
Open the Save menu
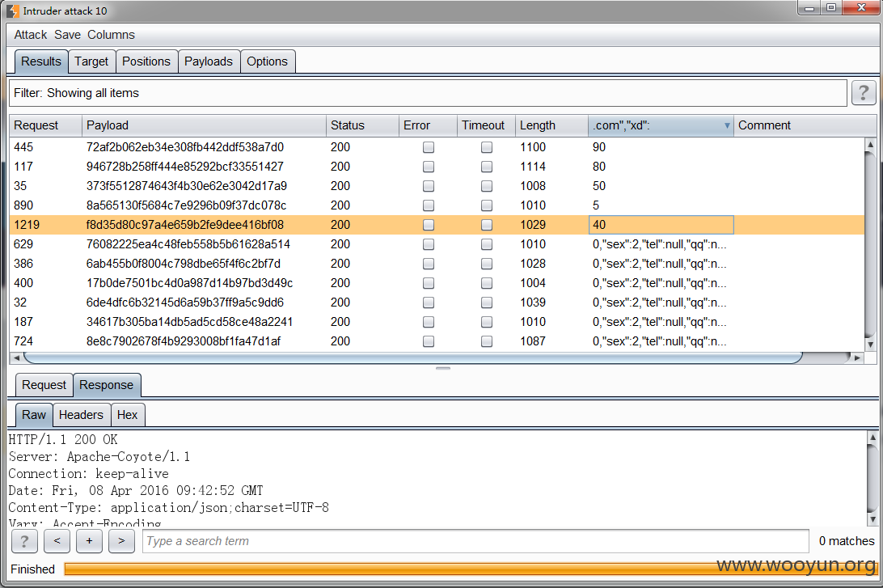click(68, 35)
